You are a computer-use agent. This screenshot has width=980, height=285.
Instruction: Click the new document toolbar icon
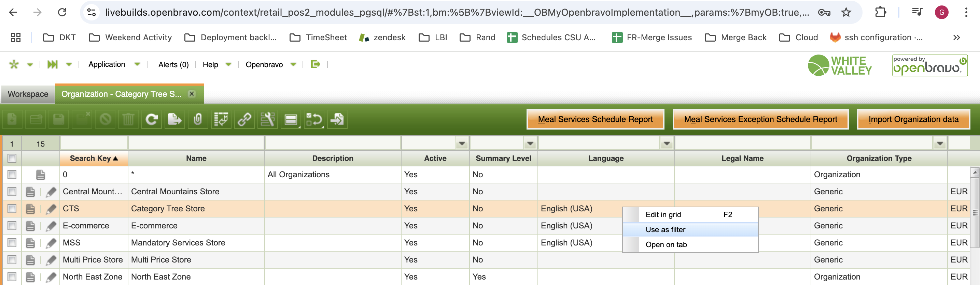click(x=12, y=119)
